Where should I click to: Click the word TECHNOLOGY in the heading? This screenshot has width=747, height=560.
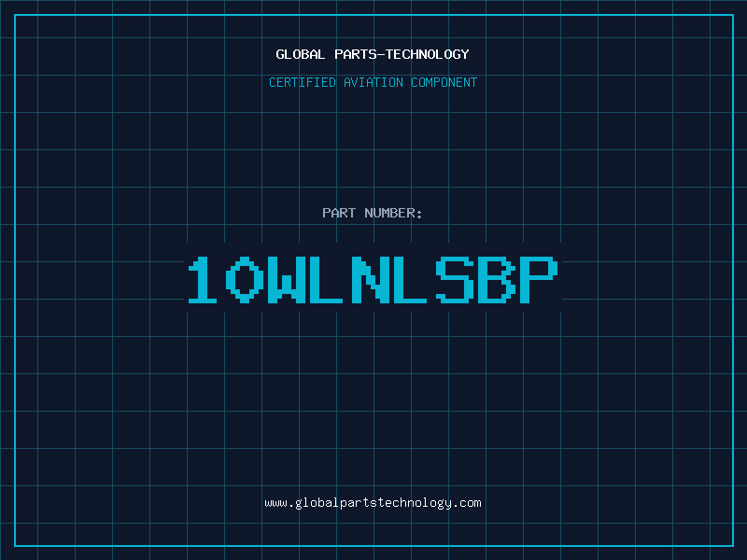pyautogui.click(x=428, y=54)
